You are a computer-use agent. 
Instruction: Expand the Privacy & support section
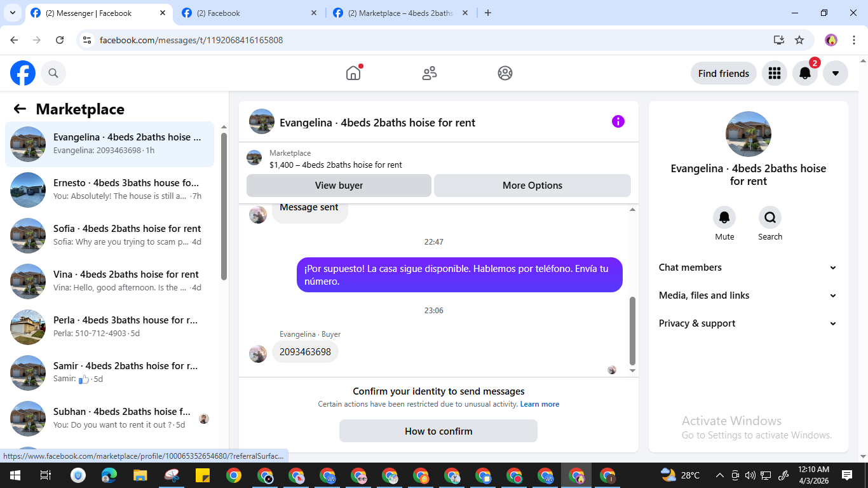tap(748, 323)
